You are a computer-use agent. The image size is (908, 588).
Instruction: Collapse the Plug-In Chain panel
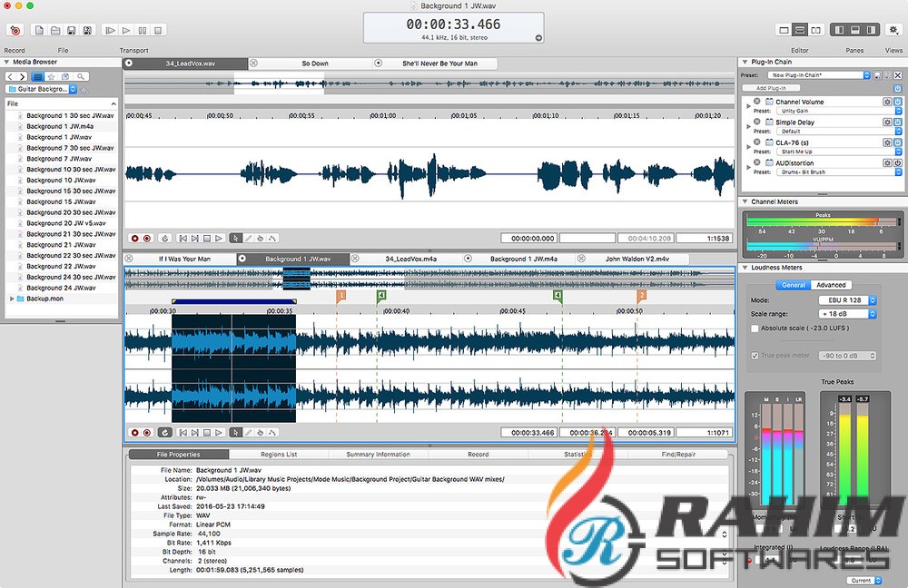[745, 62]
